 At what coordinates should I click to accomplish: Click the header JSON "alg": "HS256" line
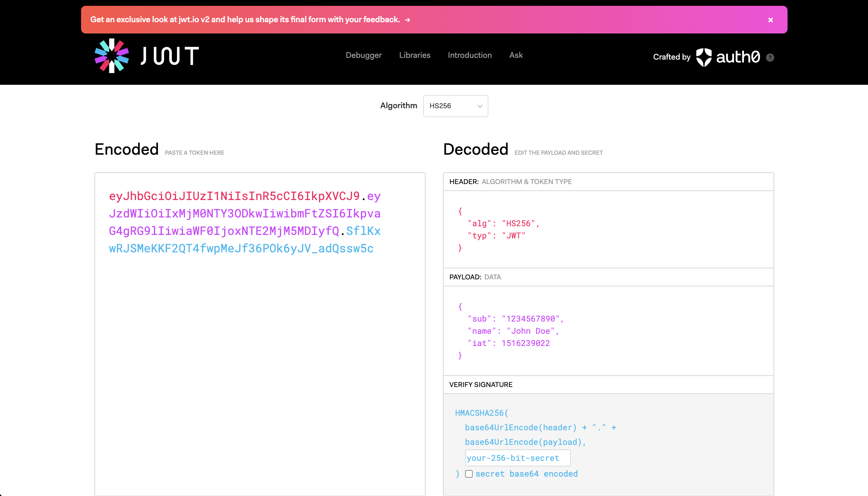pos(503,224)
